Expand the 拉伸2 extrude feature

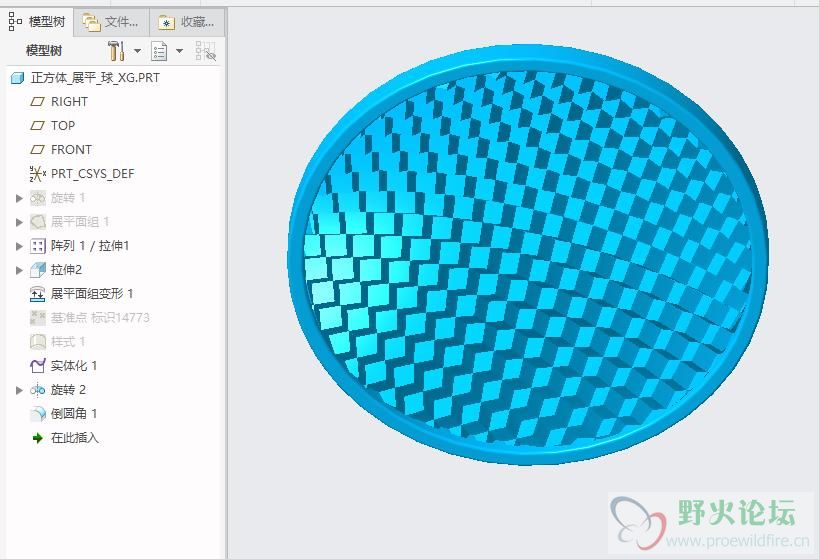click(x=19, y=270)
